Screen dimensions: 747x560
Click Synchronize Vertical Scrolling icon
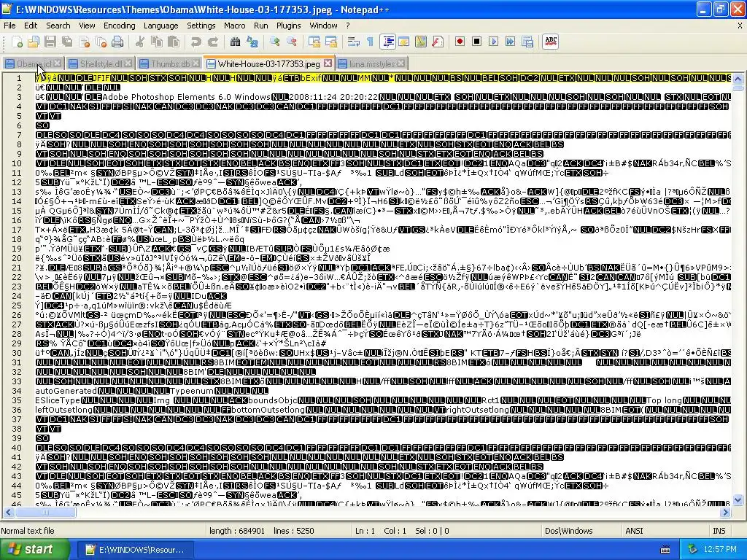314,42
